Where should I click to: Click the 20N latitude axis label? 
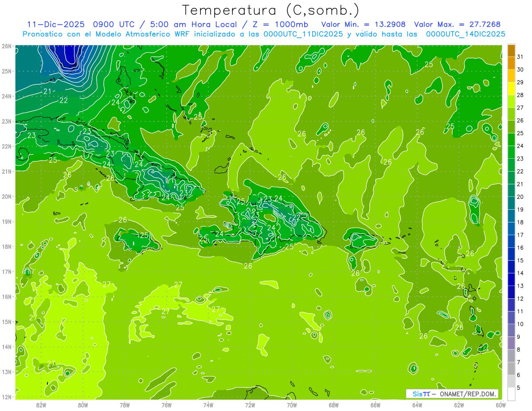[x=7, y=196]
